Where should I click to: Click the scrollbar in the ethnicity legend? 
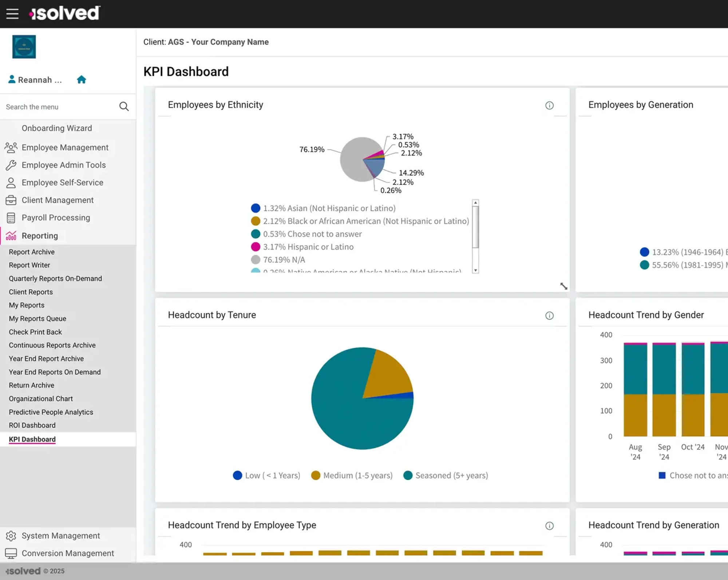point(475,237)
